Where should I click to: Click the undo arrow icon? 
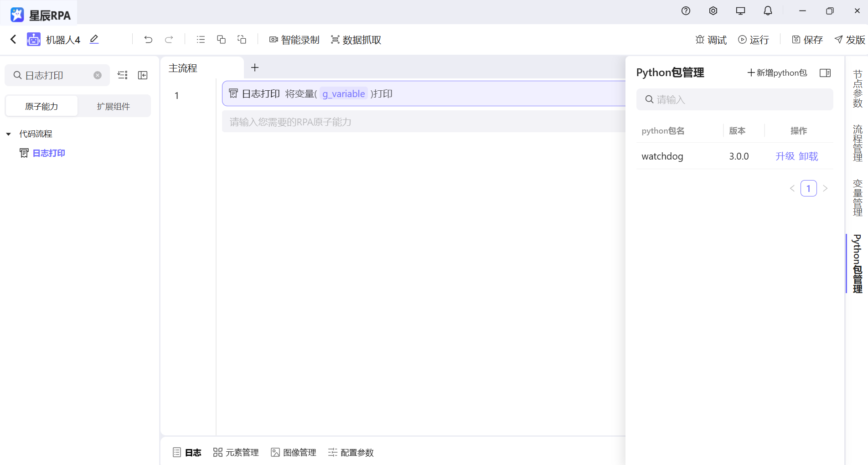(148, 40)
